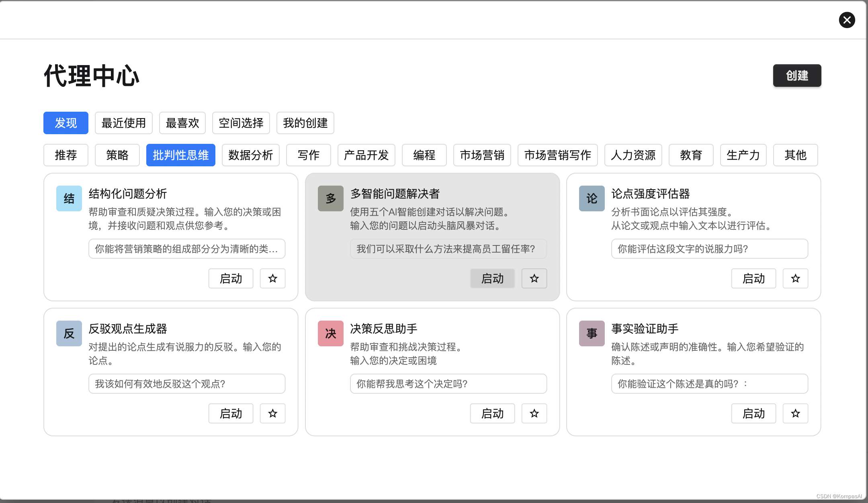The height and width of the screenshot is (503, 868).
Task: Open the 我的创建 tab
Action: coord(305,123)
